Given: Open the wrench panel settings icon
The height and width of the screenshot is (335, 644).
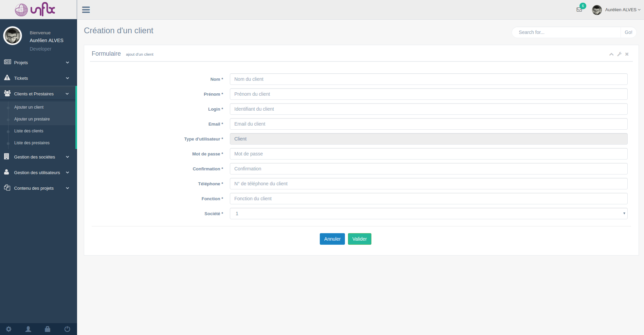Looking at the screenshot, I should [619, 54].
